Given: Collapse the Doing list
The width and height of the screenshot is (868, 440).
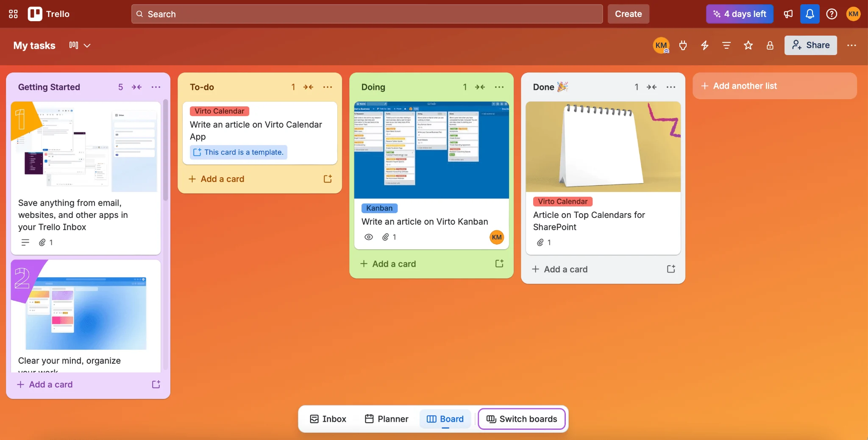Looking at the screenshot, I should [x=480, y=87].
